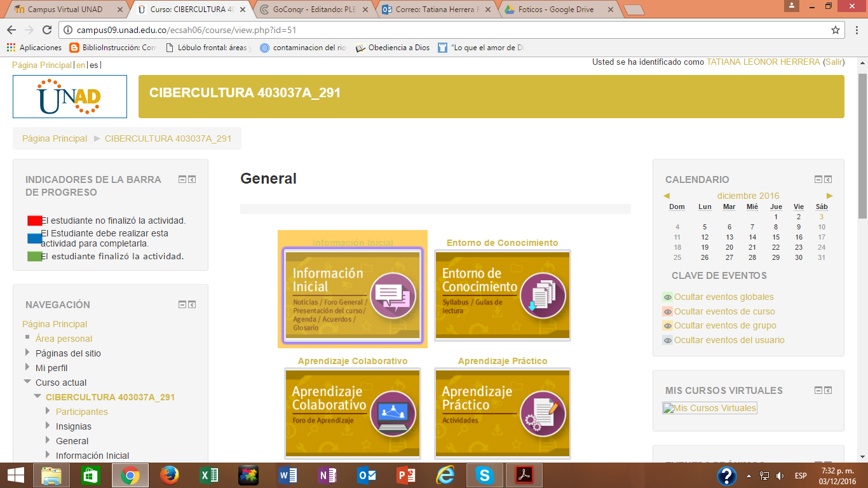Switch to Outlook in the taskbar
The height and width of the screenshot is (488, 868).
367,475
